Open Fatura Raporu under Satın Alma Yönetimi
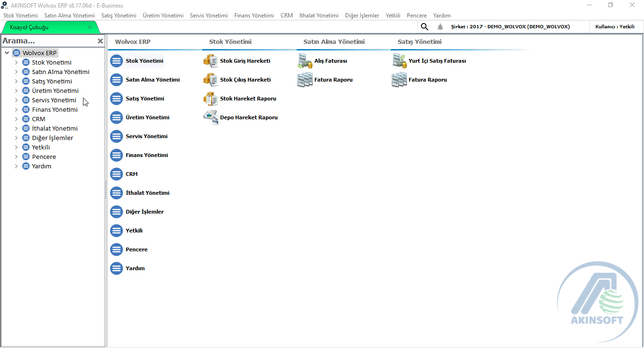The image size is (644, 348). [x=305, y=80]
